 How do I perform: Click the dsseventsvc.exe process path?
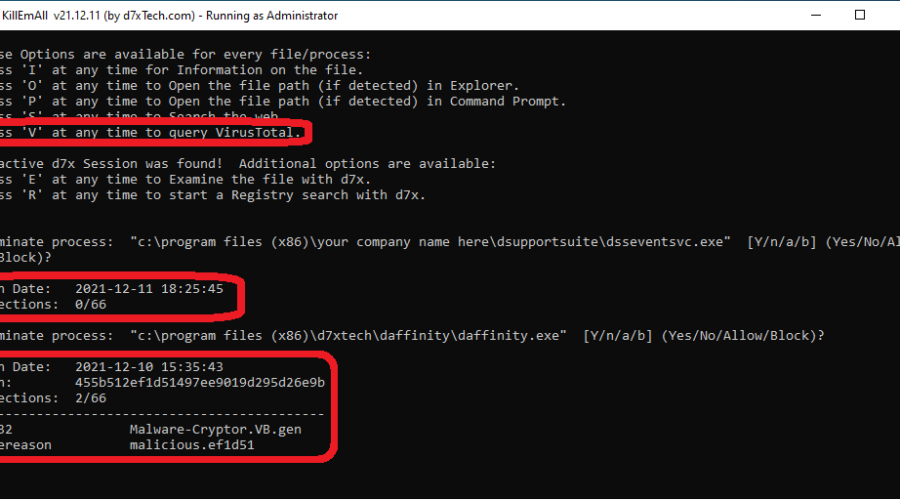click(430, 242)
